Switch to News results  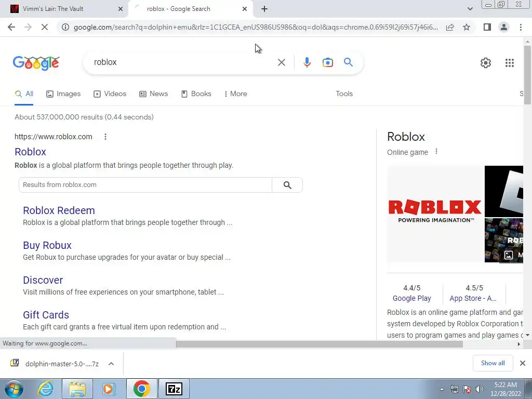click(154, 94)
